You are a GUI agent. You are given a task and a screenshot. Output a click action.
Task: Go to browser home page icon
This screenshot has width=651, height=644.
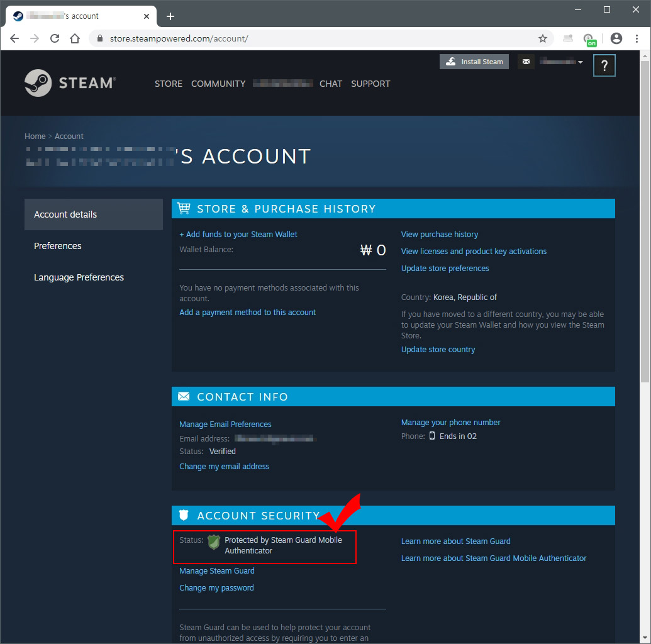[x=75, y=38]
